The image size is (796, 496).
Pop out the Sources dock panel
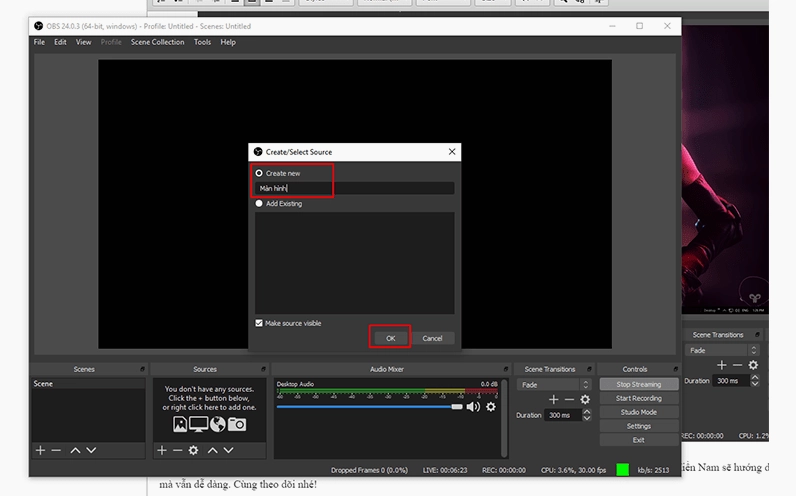tap(264, 369)
